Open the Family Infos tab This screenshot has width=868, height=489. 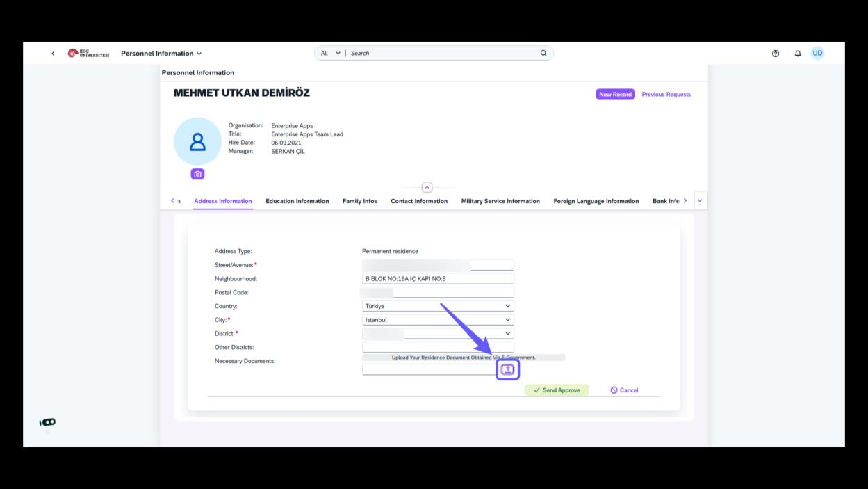[360, 201]
